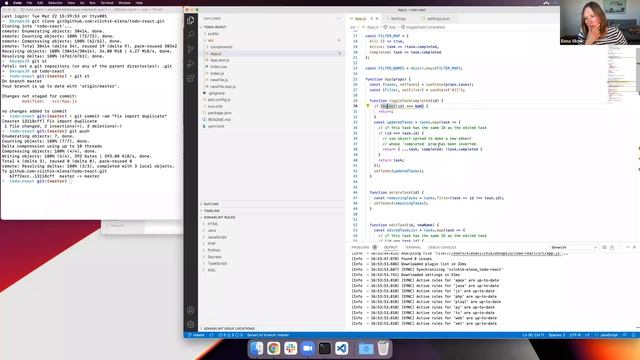Screen dimensions: 640x360
Task: Collapse the SonarLint Rules section
Action: [219, 218]
